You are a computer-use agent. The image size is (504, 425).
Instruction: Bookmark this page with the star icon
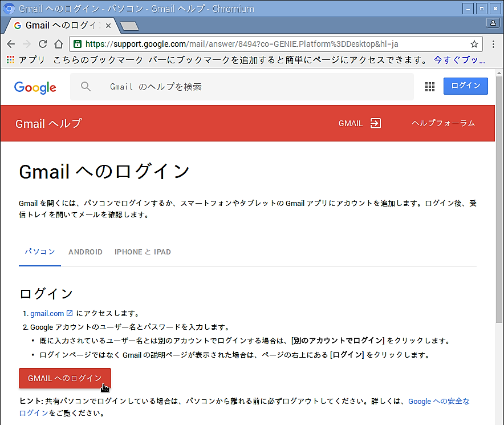pos(474,44)
